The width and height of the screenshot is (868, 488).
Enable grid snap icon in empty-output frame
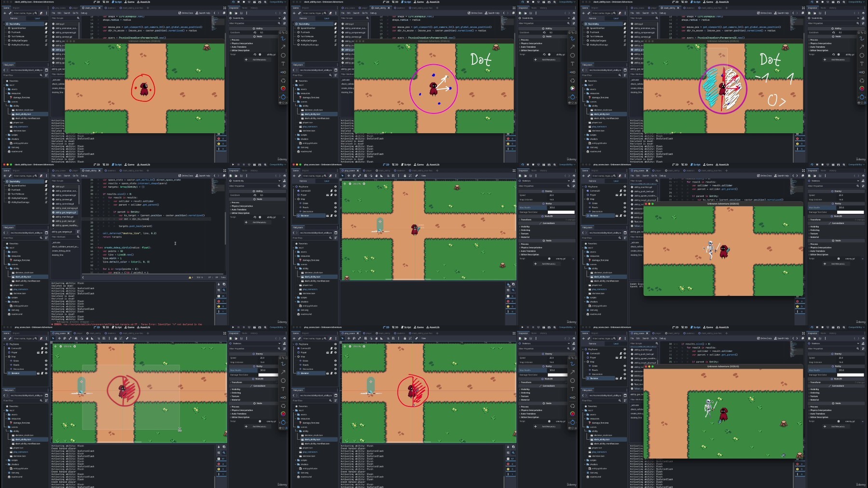pyautogui.click(x=393, y=176)
